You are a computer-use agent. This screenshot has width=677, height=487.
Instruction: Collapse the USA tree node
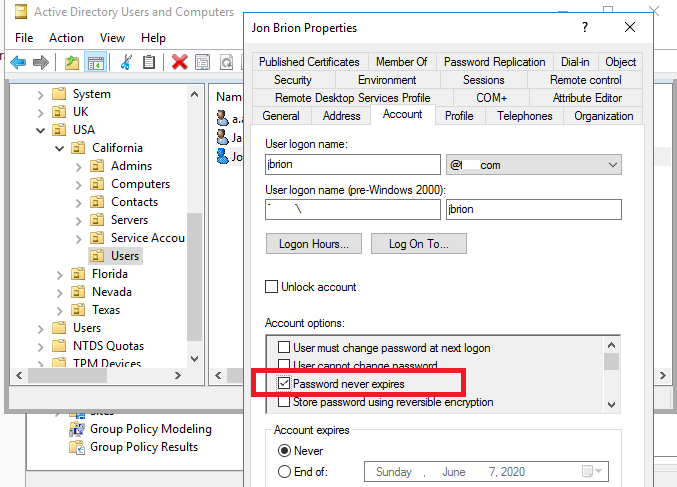coord(41,130)
